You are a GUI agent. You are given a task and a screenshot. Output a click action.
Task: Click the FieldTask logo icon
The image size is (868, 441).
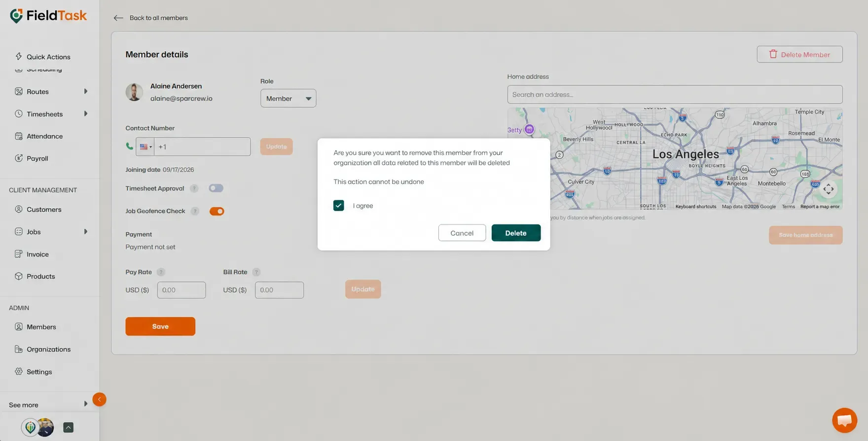tap(16, 16)
